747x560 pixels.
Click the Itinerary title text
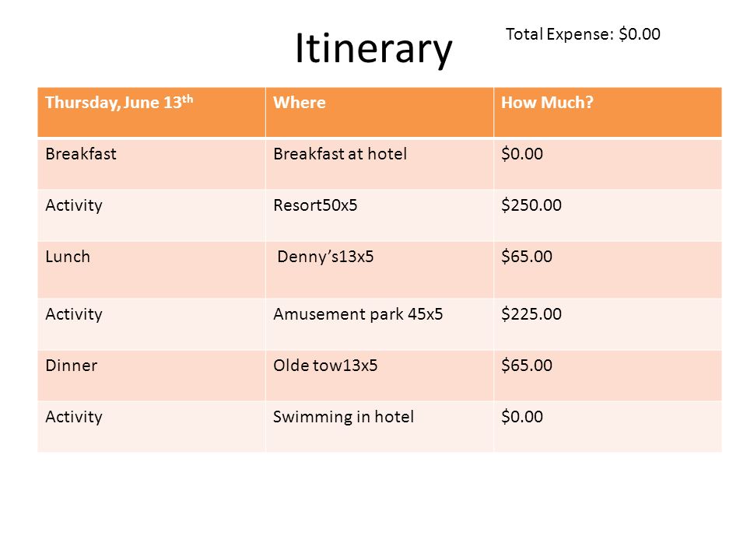pos(373,48)
